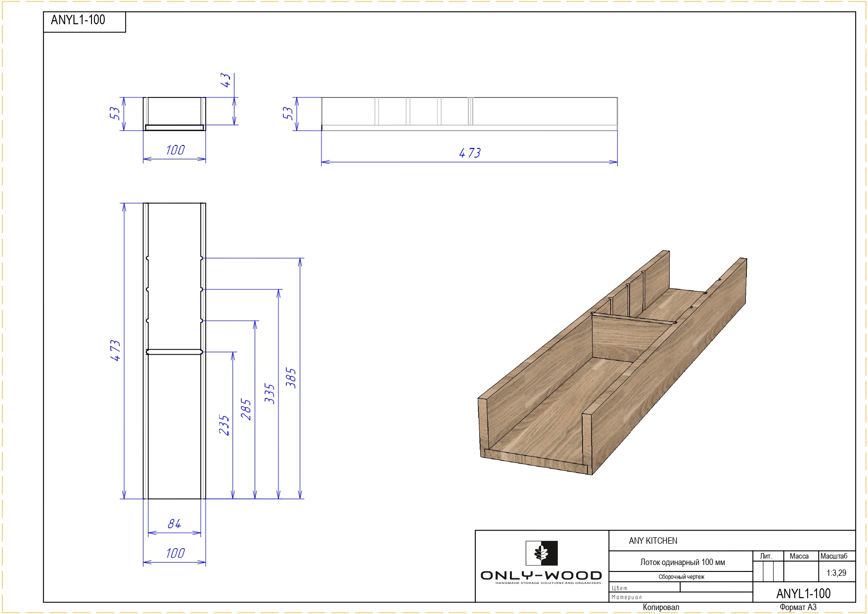This screenshot has height=614, width=868.
Task: Click the ANY KITCHEN title cell
Action: coord(653,541)
